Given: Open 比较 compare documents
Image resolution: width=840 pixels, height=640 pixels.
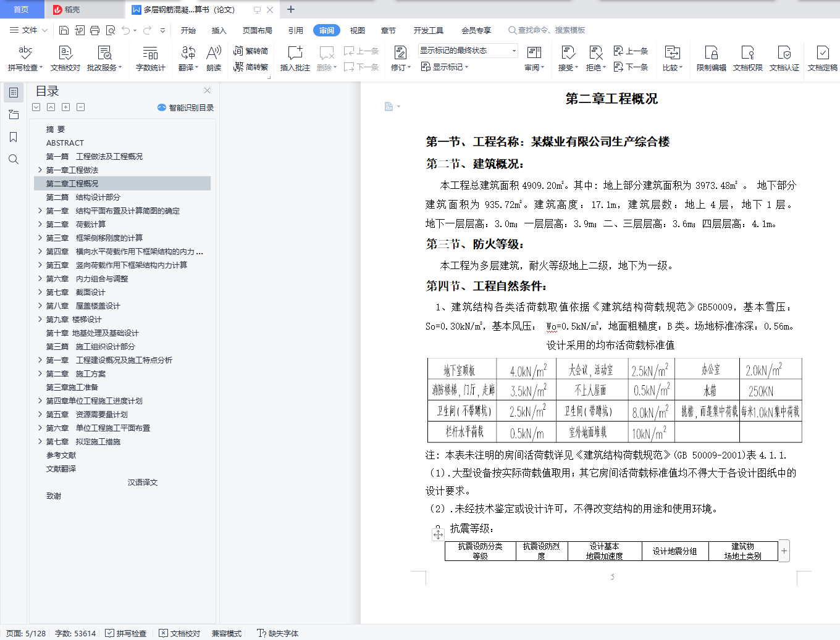Looking at the screenshot, I should click(673, 59).
